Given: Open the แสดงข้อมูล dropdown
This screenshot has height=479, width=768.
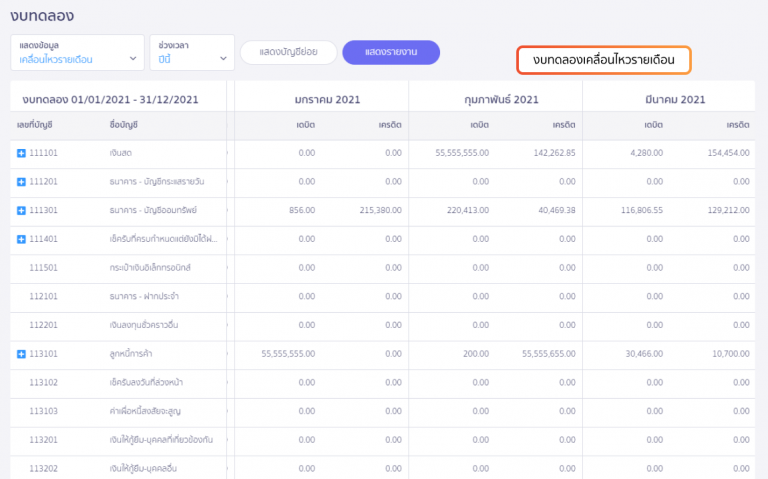Looking at the screenshot, I should click(78, 53).
